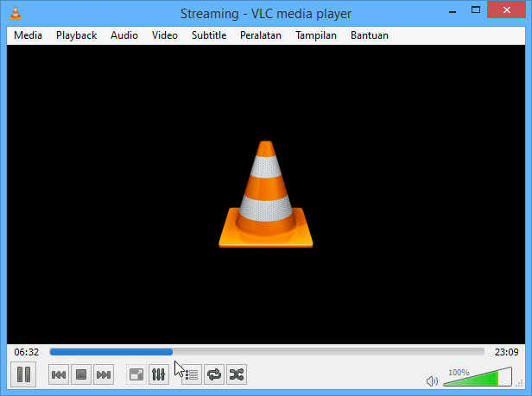The width and height of the screenshot is (532, 396).
Task: Open the Audio menu
Action: (124, 35)
